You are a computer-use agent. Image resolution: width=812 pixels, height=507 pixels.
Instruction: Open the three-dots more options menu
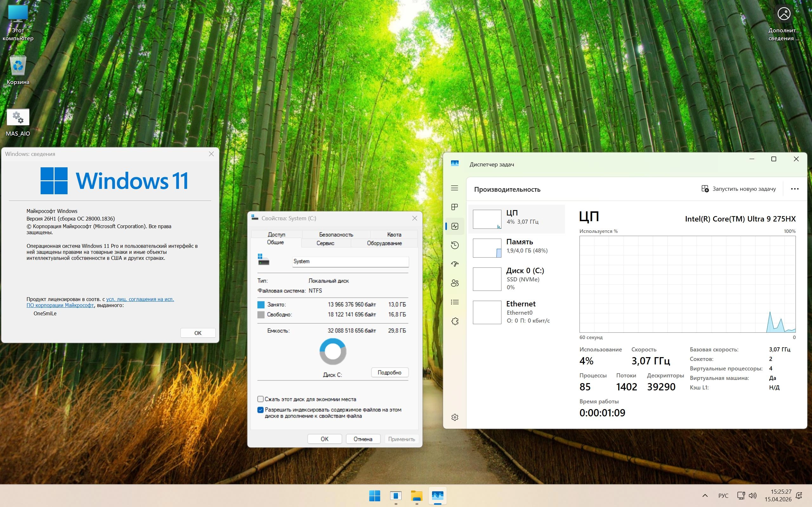tap(794, 189)
